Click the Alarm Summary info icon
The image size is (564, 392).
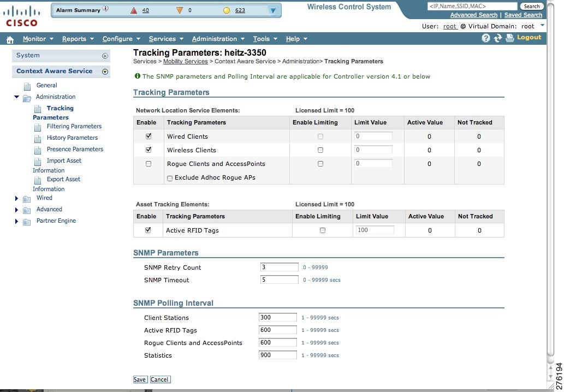pos(105,9)
